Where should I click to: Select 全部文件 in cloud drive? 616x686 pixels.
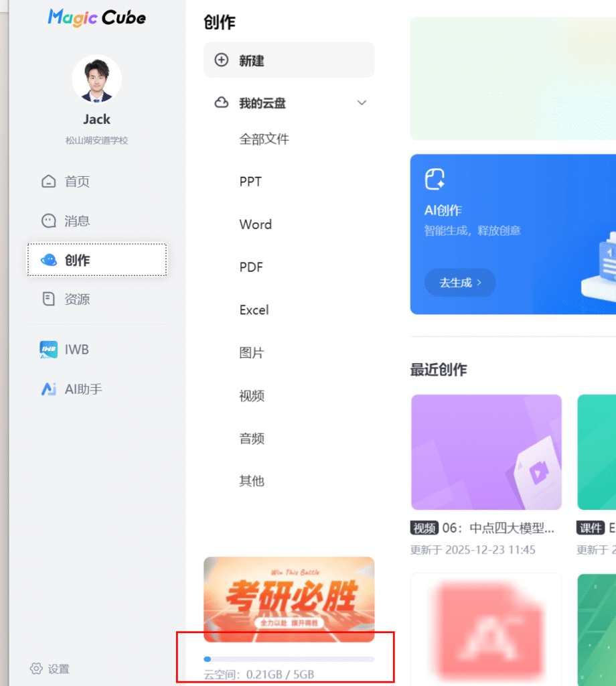point(264,139)
